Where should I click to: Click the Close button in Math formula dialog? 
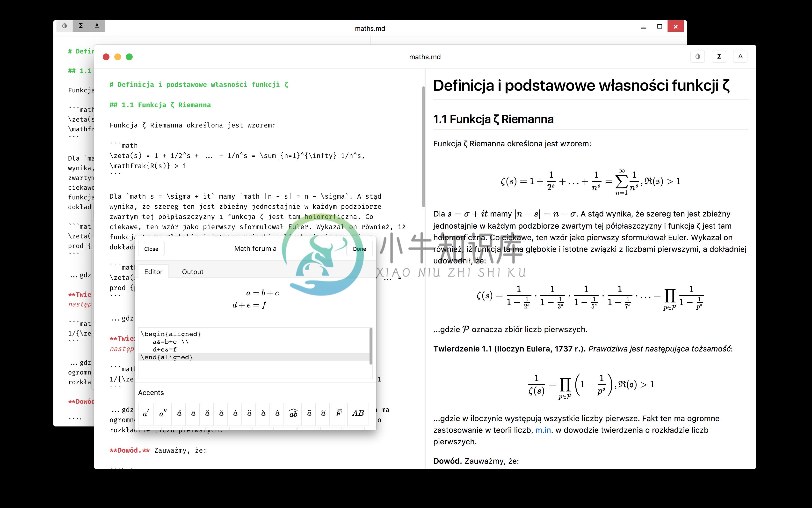[151, 249]
